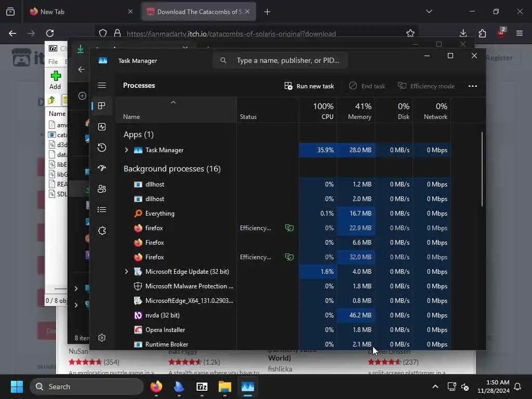Open File Explorer from the taskbar
Screen dimensions: 532x399
click(x=224, y=387)
